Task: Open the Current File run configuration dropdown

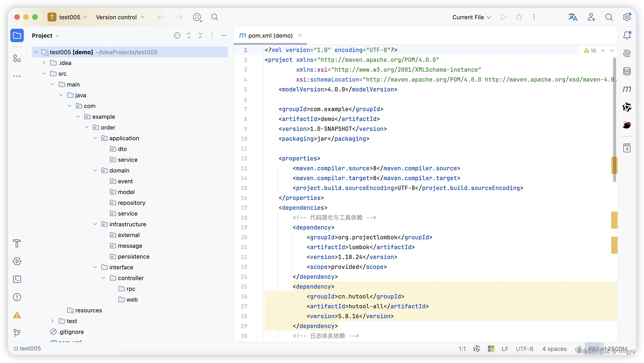Action: point(472,17)
